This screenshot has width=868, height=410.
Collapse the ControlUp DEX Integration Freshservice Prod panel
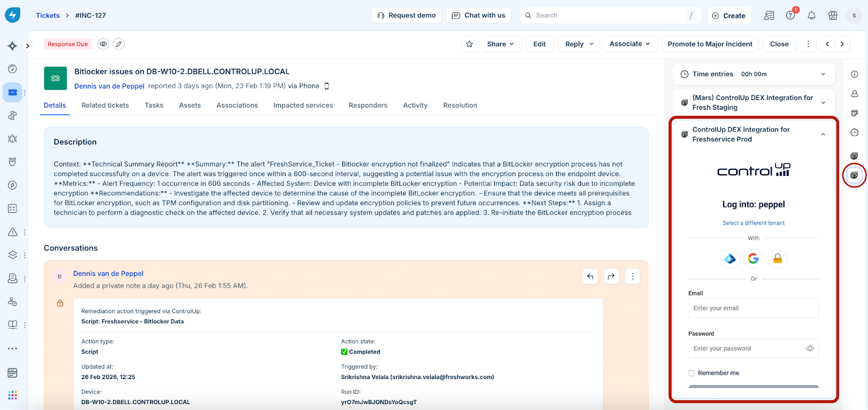click(x=823, y=135)
